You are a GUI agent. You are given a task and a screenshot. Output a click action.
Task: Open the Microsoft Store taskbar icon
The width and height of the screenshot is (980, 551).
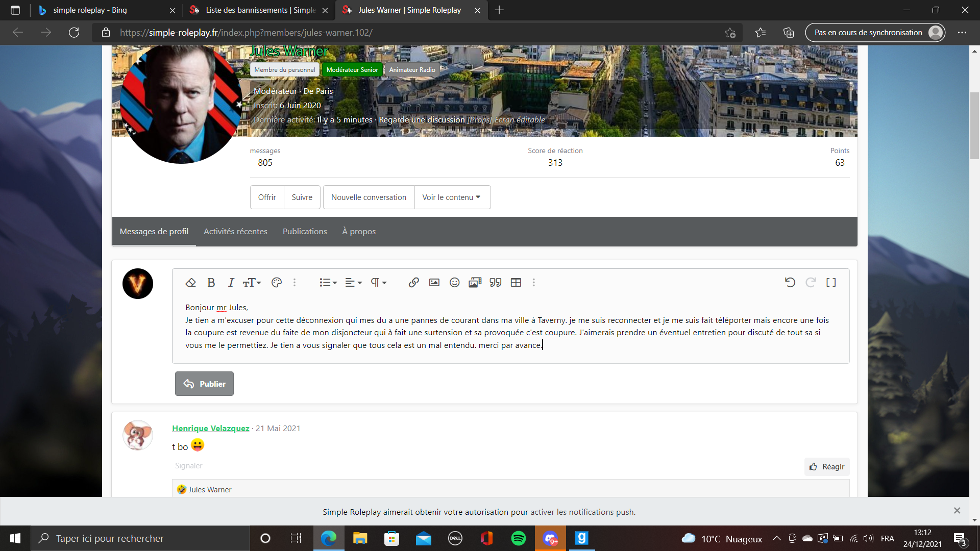click(392, 538)
